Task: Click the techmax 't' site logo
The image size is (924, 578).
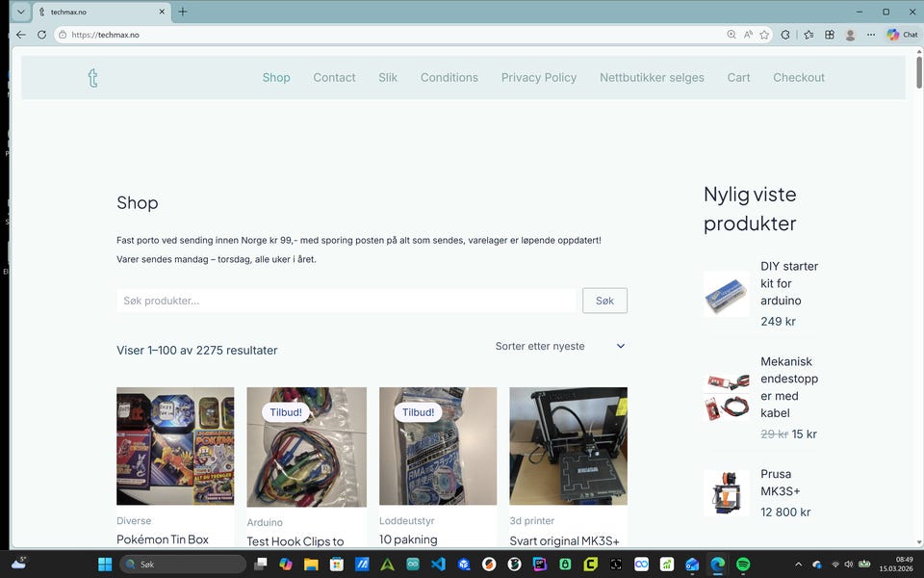Action: click(x=92, y=78)
